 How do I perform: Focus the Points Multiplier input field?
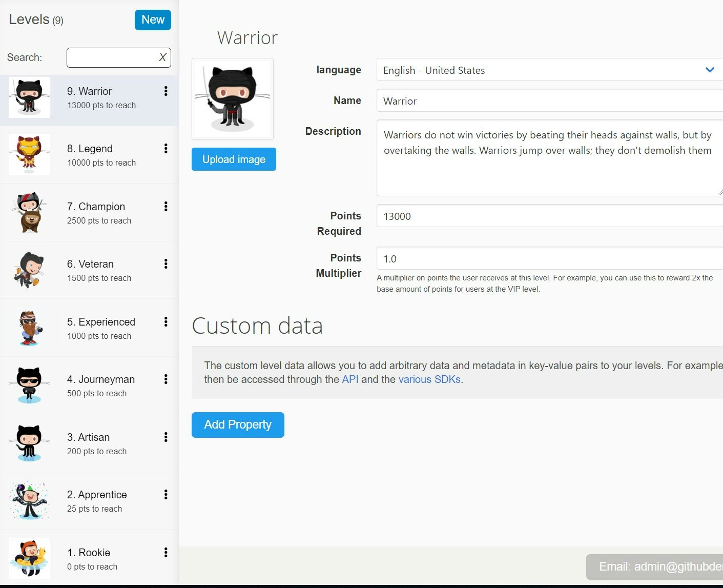512,258
